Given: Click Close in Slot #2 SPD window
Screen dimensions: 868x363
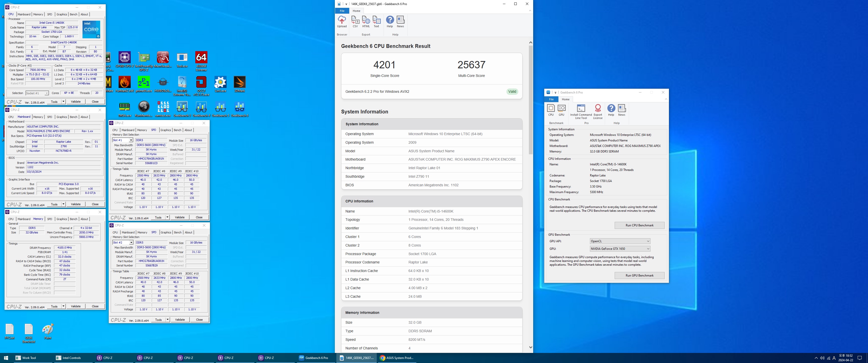Looking at the screenshot, I should pyautogui.click(x=199, y=320).
